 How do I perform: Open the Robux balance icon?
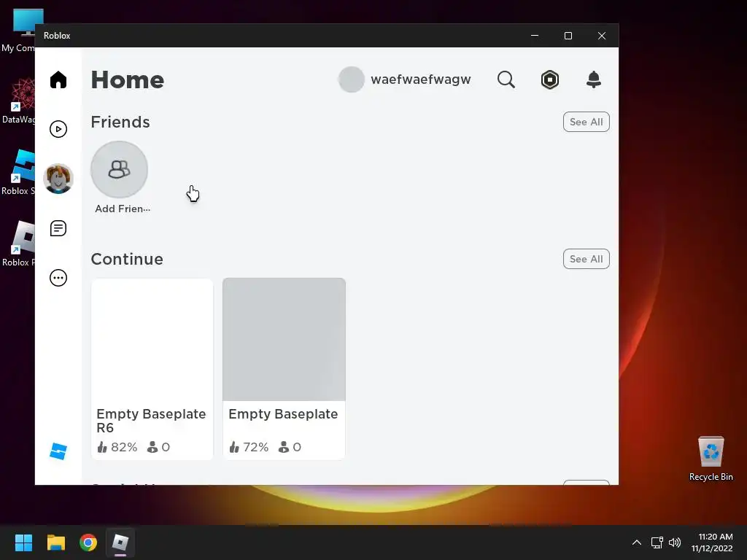(x=550, y=79)
